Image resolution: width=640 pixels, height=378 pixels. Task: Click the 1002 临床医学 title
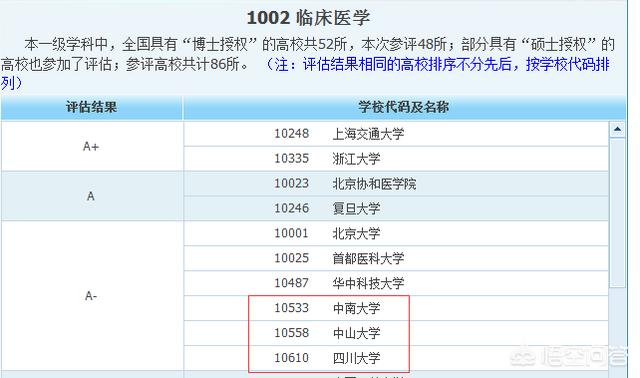[309, 18]
